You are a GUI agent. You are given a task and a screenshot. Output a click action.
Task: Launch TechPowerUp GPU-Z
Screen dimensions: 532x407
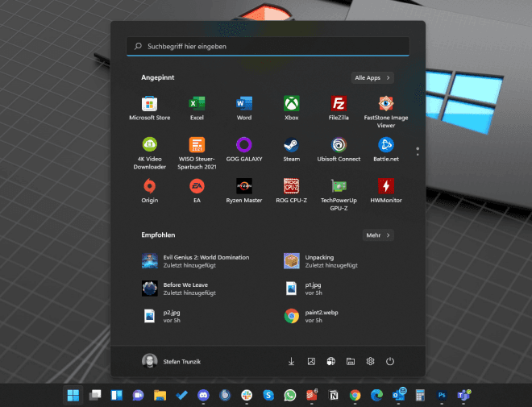(x=339, y=195)
